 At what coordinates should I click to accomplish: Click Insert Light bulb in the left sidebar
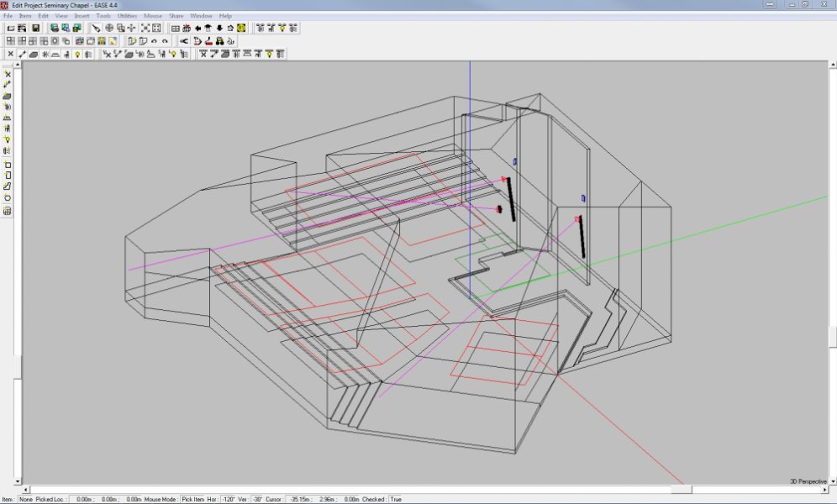(x=8, y=139)
